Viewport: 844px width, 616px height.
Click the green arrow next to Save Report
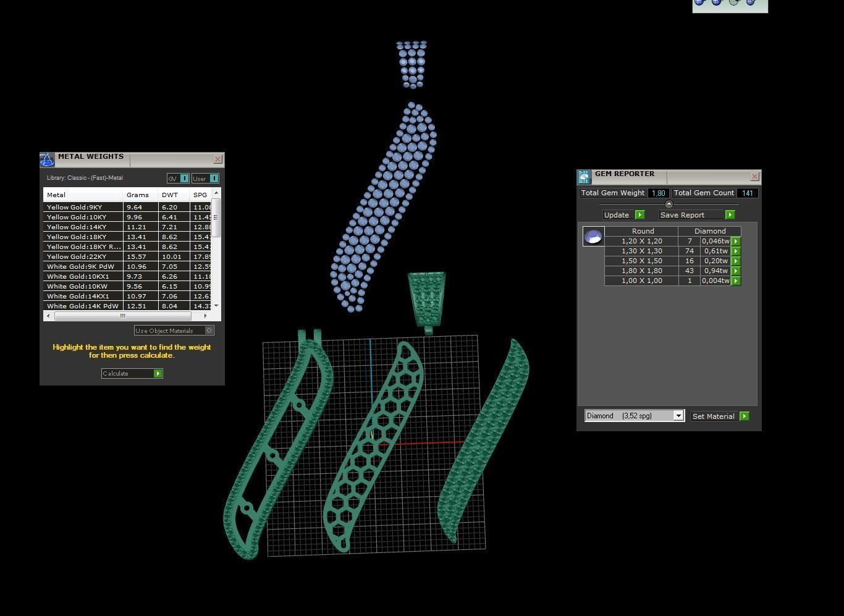[x=730, y=215]
